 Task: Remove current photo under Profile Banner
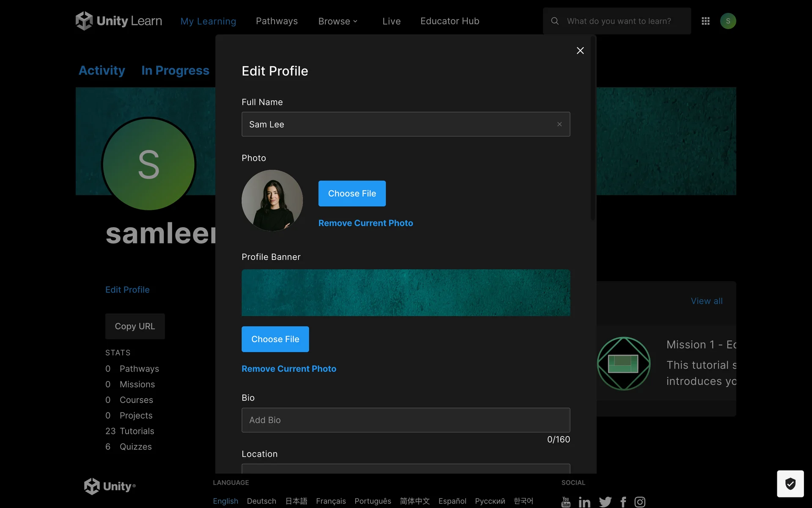[x=289, y=369]
